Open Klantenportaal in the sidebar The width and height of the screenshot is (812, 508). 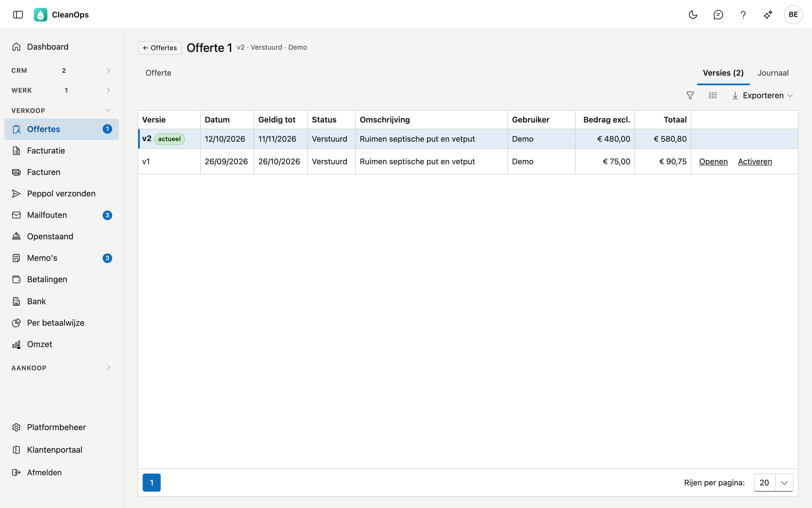click(x=62, y=450)
